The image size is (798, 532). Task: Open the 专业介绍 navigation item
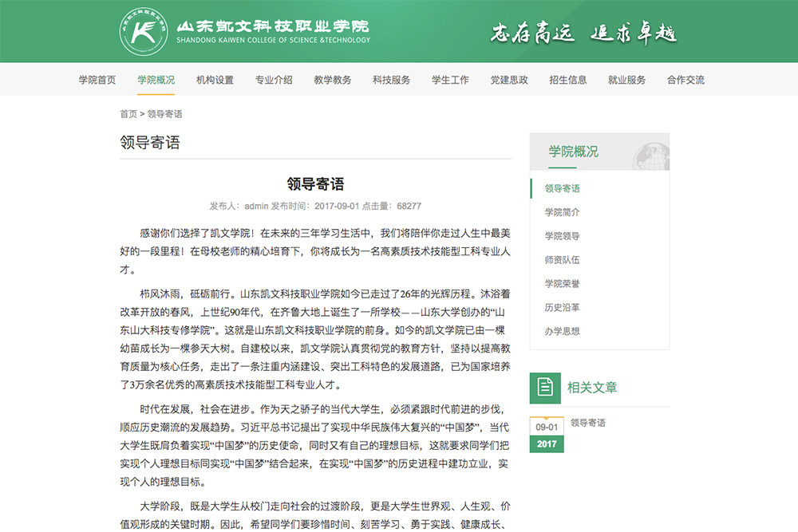274,80
